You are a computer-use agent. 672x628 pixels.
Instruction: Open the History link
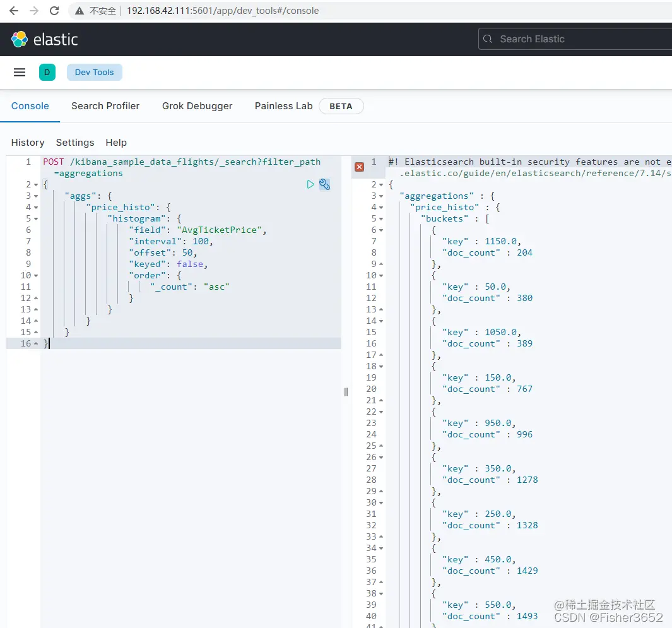point(28,142)
